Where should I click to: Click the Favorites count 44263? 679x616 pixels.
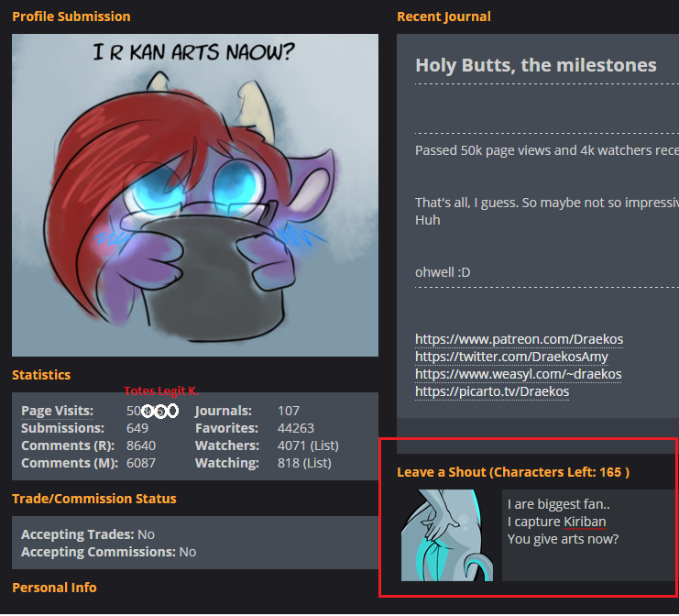[x=296, y=428]
